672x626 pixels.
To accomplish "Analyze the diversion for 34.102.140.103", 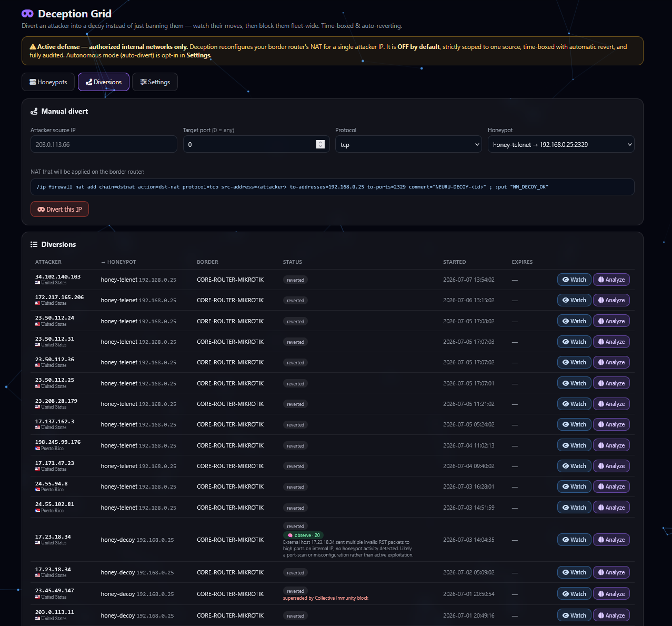I will [611, 280].
